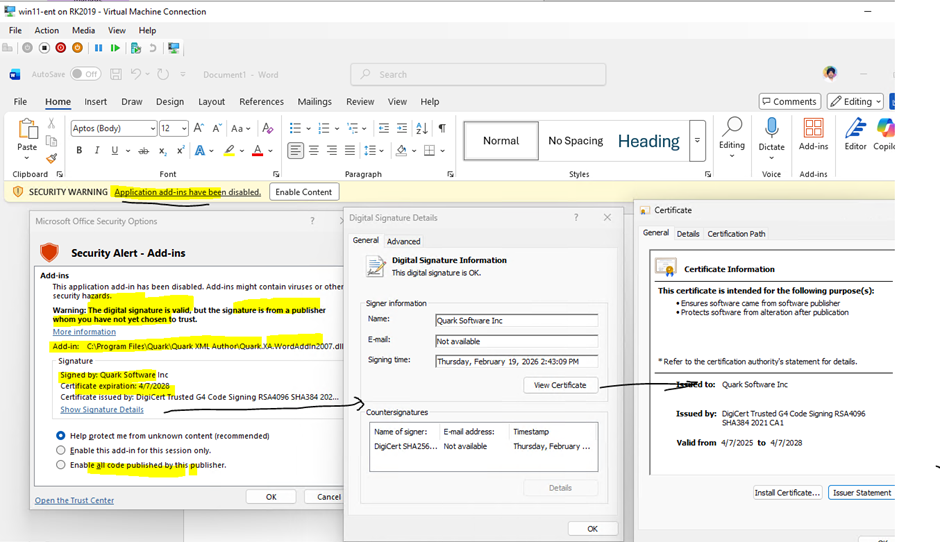Click the Format Painter icon

pos(52,158)
